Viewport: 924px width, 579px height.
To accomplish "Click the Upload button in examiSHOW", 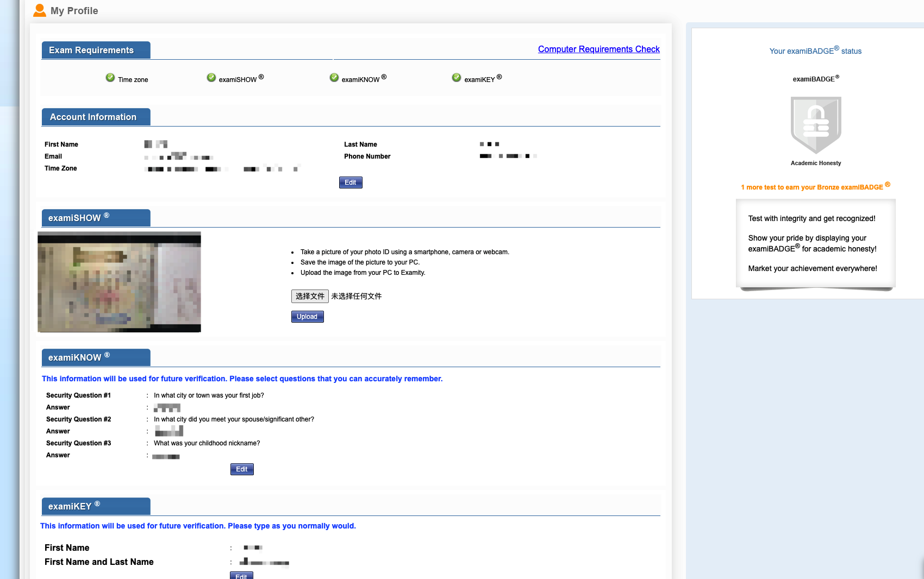I will point(307,317).
